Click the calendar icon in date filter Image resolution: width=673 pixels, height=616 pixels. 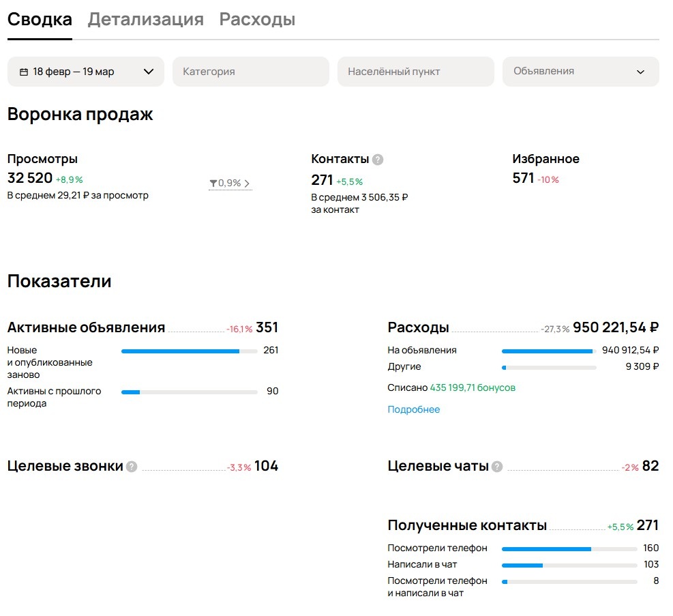click(24, 72)
